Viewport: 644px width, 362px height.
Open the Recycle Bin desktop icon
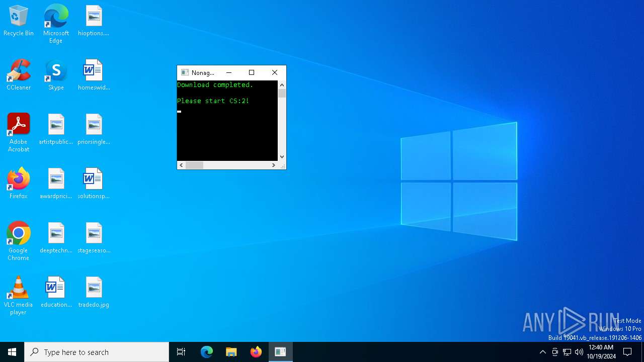point(19,21)
